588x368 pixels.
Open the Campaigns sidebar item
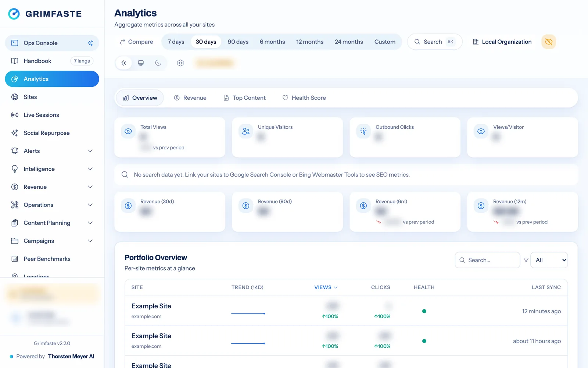52,241
